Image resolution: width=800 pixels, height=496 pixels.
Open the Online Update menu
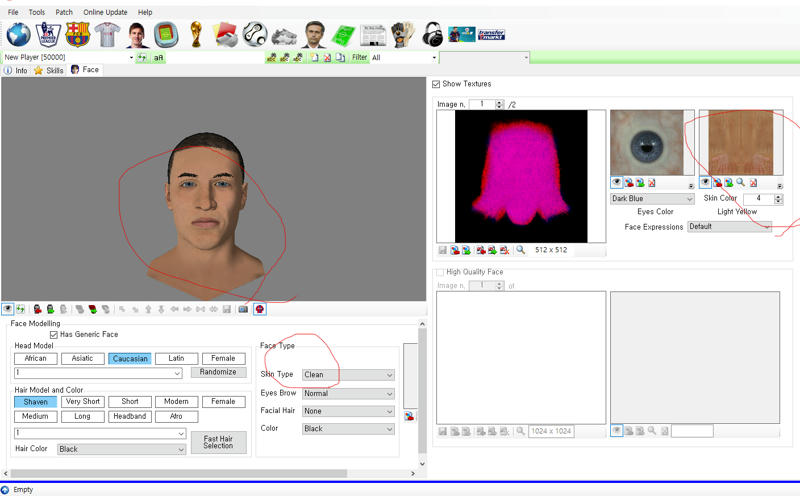105,12
